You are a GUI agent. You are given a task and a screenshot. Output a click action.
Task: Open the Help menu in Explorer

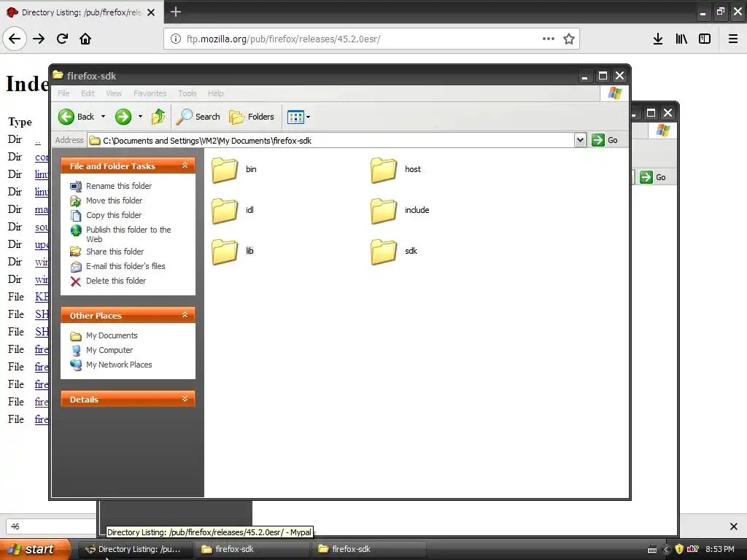(x=215, y=93)
